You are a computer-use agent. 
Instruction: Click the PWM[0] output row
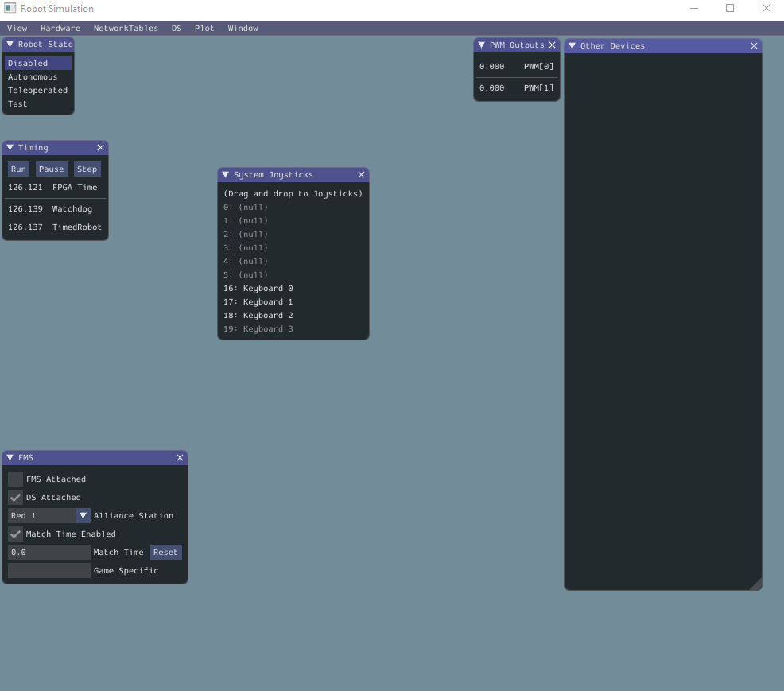point(517,67)
